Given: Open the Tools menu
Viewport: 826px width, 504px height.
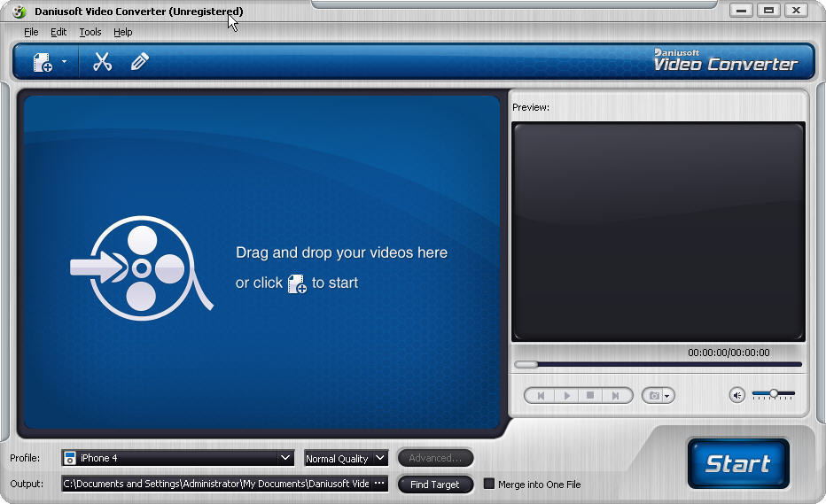Looking at the screenshot, I should click(90, 32).
